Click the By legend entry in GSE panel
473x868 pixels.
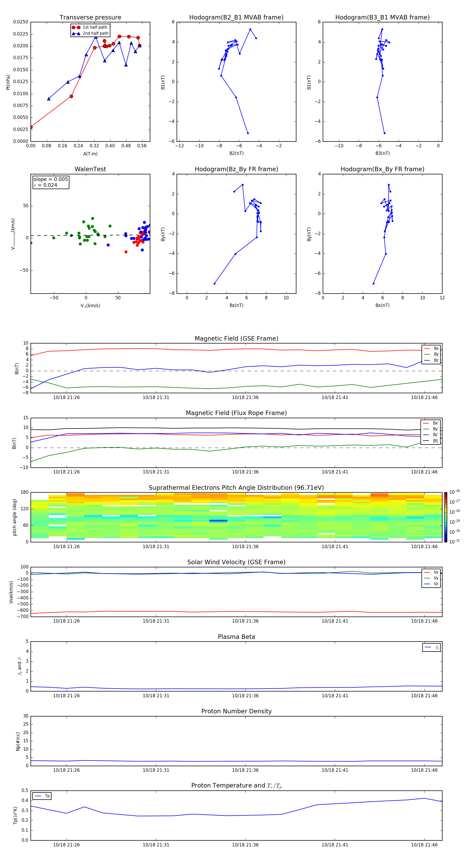coord(431,354)
